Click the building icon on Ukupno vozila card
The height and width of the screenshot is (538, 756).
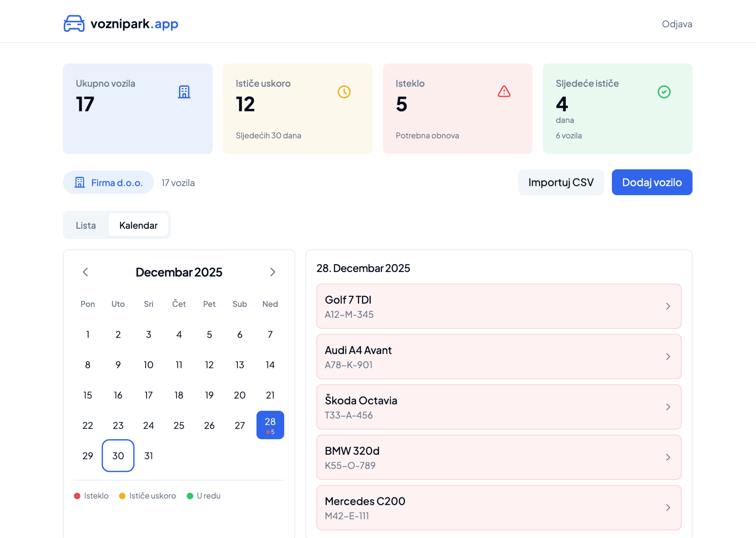(184, 92)
